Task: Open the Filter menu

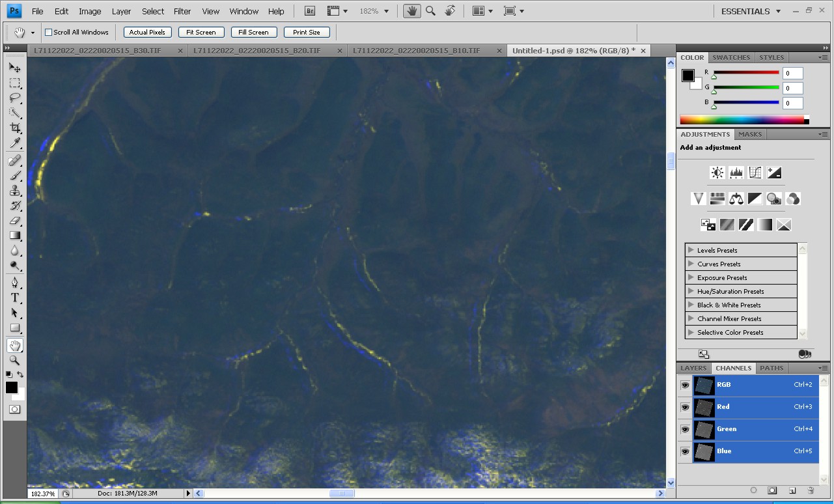Action: (x=182, y=11)
